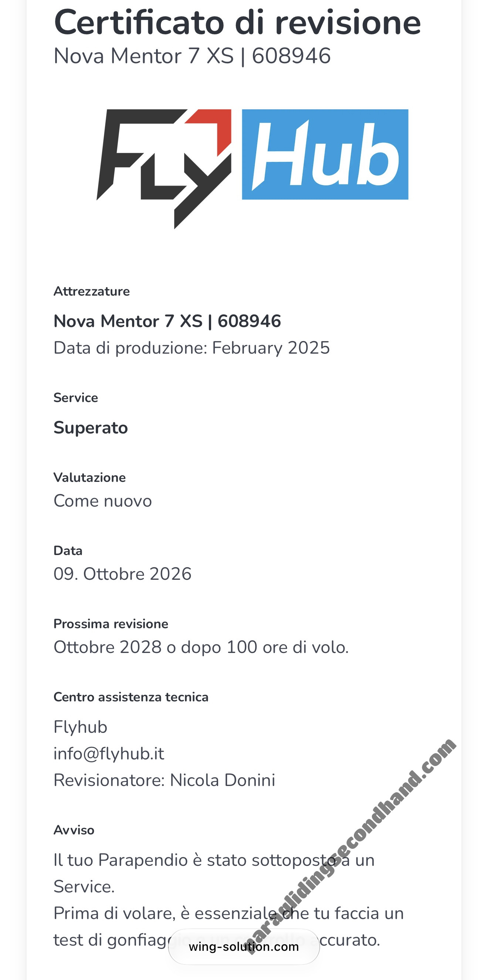Click the FlyHub logo image
Viewport: 484px width, 980px height.
click(x=252, y=169)
